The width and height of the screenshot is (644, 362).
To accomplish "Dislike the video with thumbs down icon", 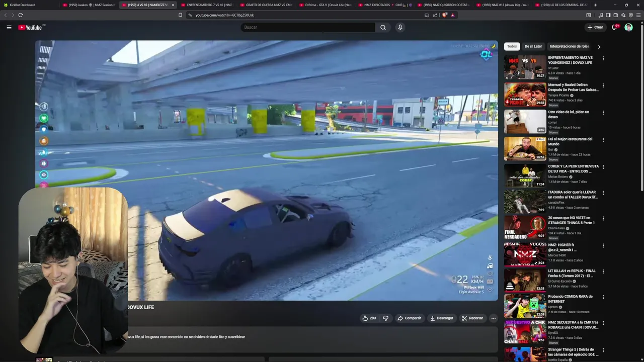I will pyautogui.click(x=386, y=318).
